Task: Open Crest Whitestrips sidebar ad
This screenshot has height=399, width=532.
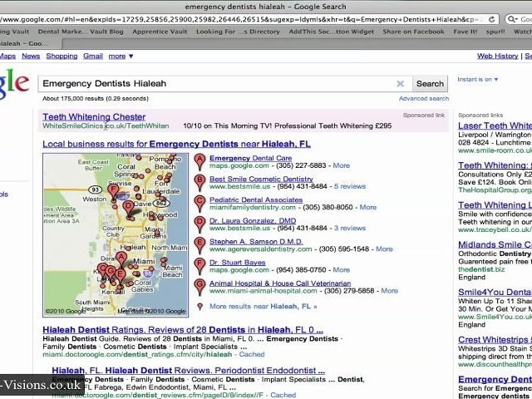Action: 495,340
